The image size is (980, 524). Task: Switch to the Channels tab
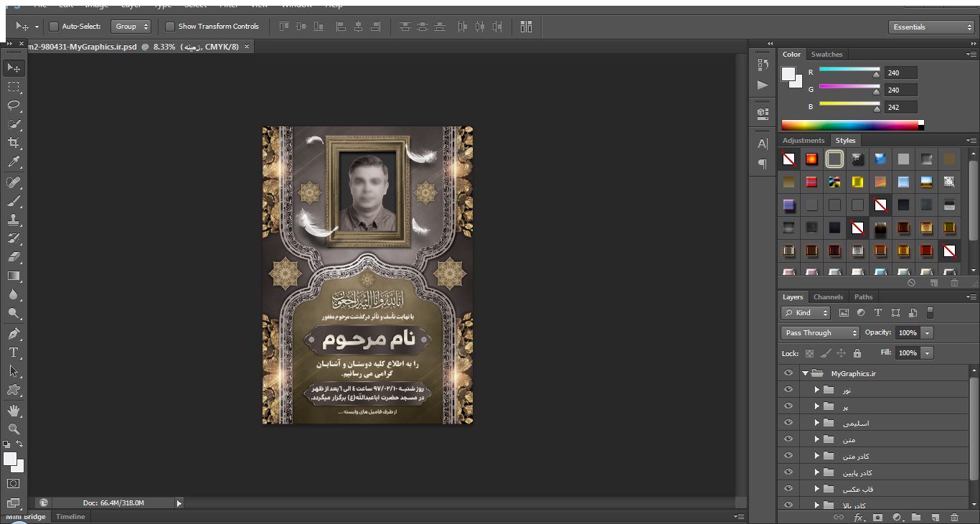828,297
